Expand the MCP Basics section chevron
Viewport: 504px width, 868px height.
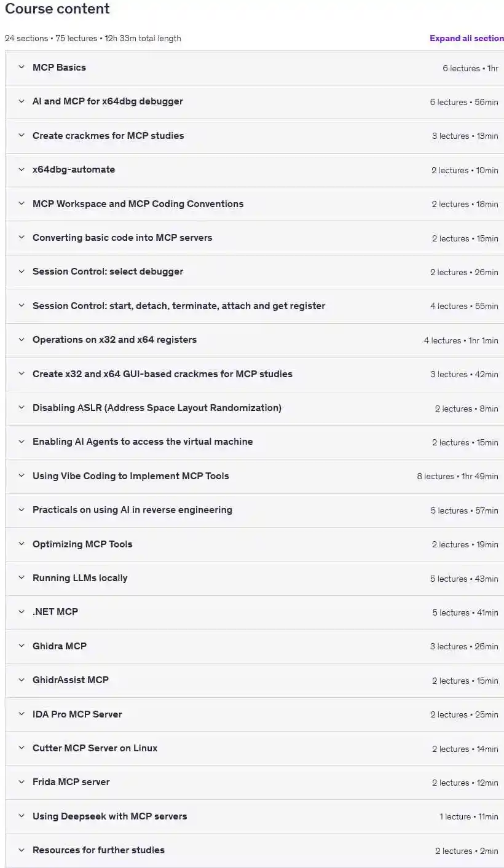coord(22,67)
